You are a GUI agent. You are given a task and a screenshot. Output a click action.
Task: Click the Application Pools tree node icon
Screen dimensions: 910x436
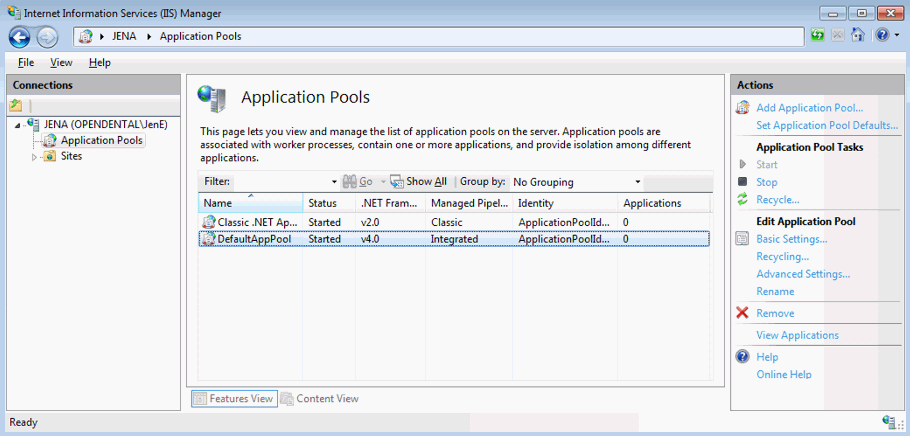(x=50, y=140)
